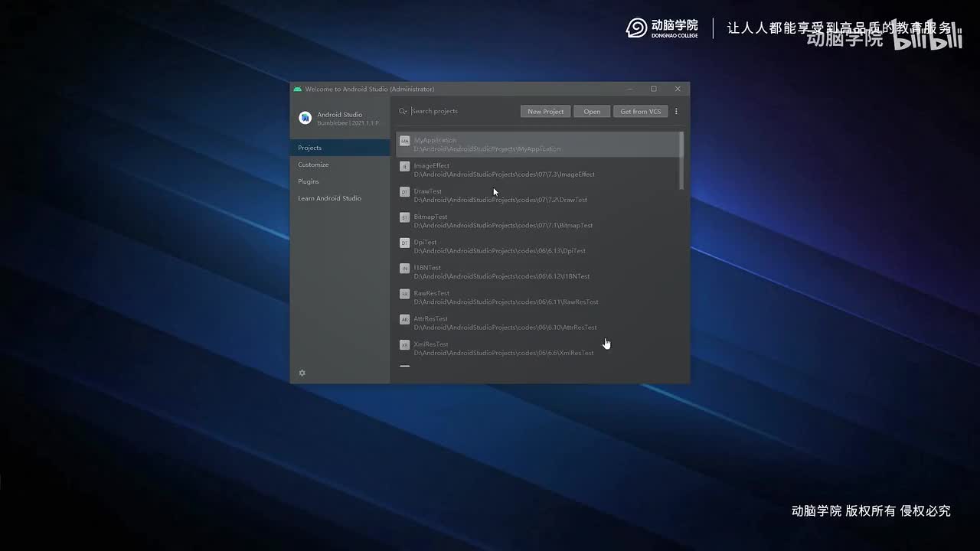Click the IE icon of ImageEffect
This screenshot has width=980, height=551.
(405, 166)
